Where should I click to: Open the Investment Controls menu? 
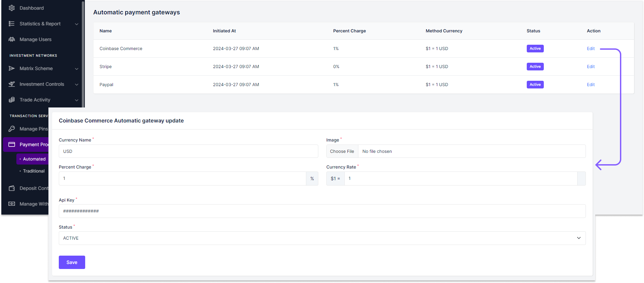[42, 84]
